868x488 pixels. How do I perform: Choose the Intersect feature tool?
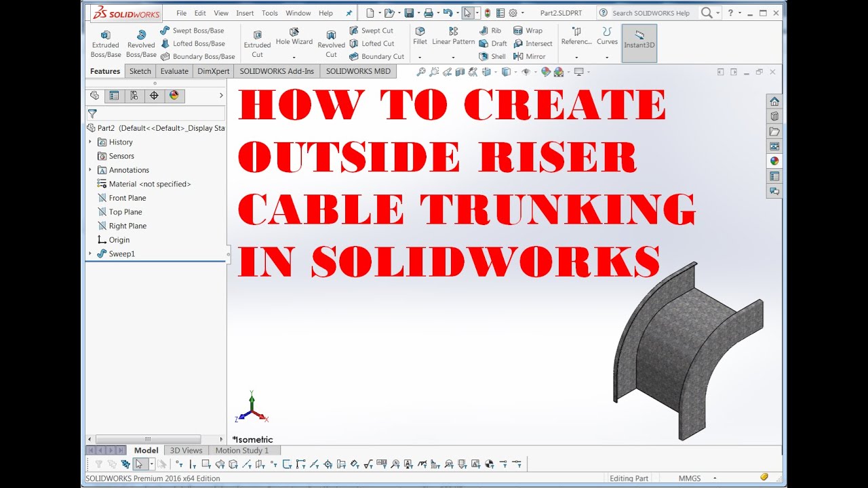click(x=532, y=43)
